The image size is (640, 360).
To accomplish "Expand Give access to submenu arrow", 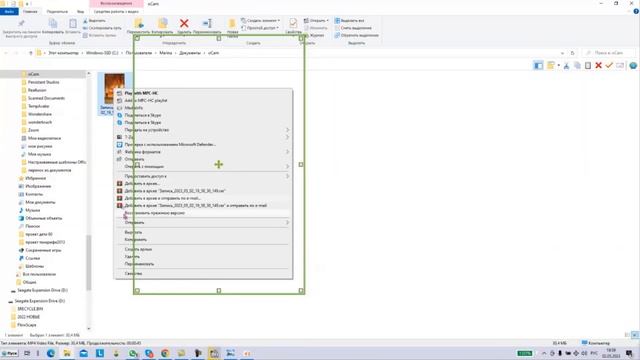I will pos(287,176).
